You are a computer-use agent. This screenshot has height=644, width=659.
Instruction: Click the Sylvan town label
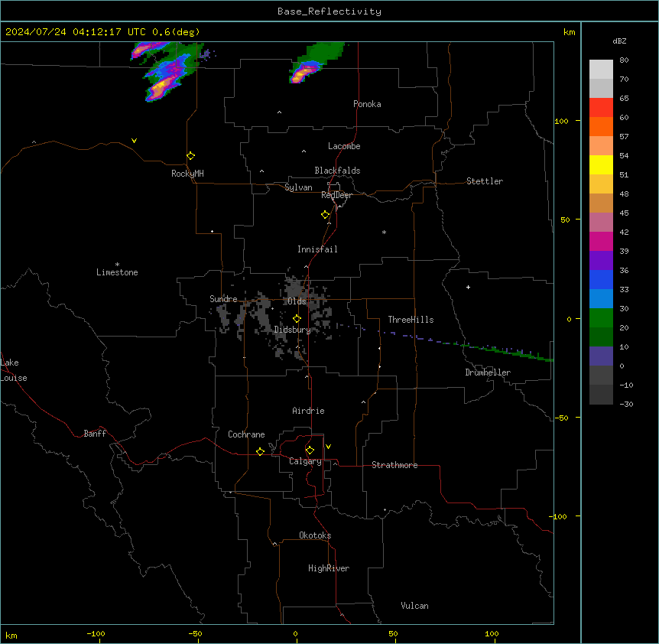coord(298,187)
